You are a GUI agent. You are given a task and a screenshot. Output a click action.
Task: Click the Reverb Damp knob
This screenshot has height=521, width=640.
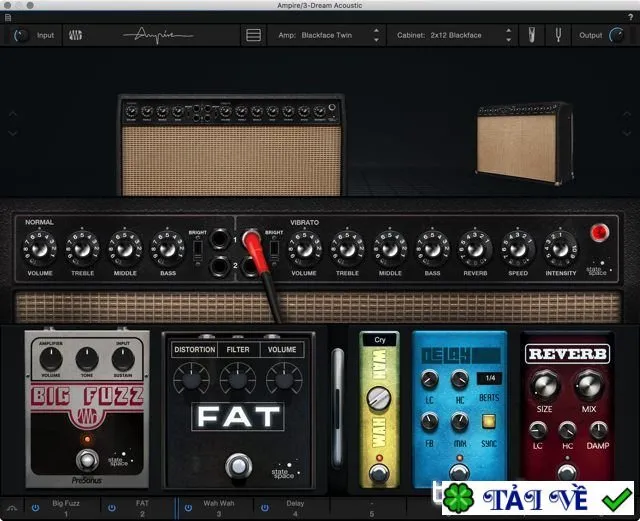[x=598, y=430]
